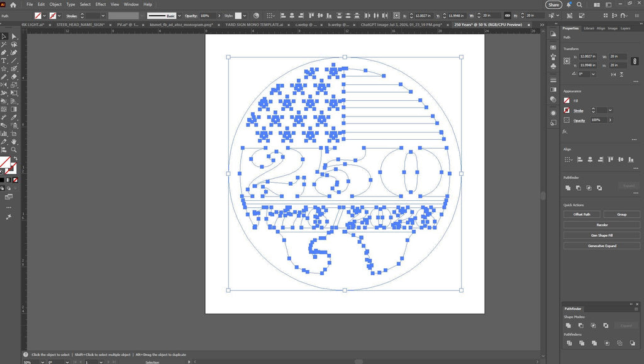Screen dimensions: 644x364
Task: Click the Share button
Action: pos(553,4)
